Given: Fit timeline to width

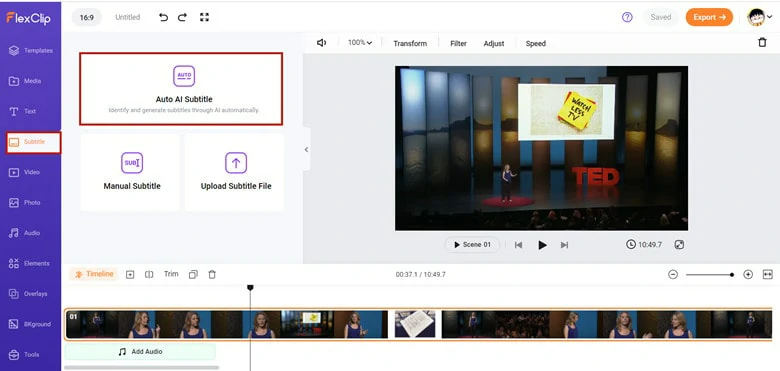Looking at the screenshot, I should [768, 275].
